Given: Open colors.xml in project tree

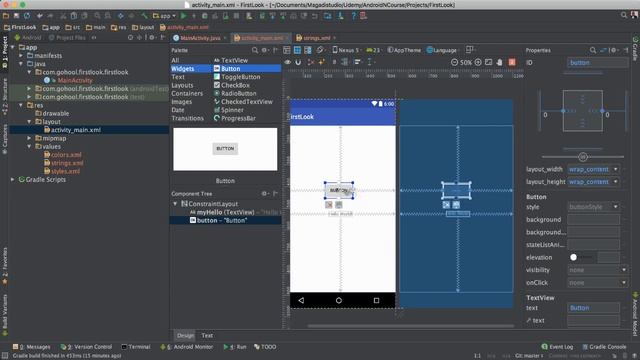Looking at the screenshot, I should click(62, 155).
